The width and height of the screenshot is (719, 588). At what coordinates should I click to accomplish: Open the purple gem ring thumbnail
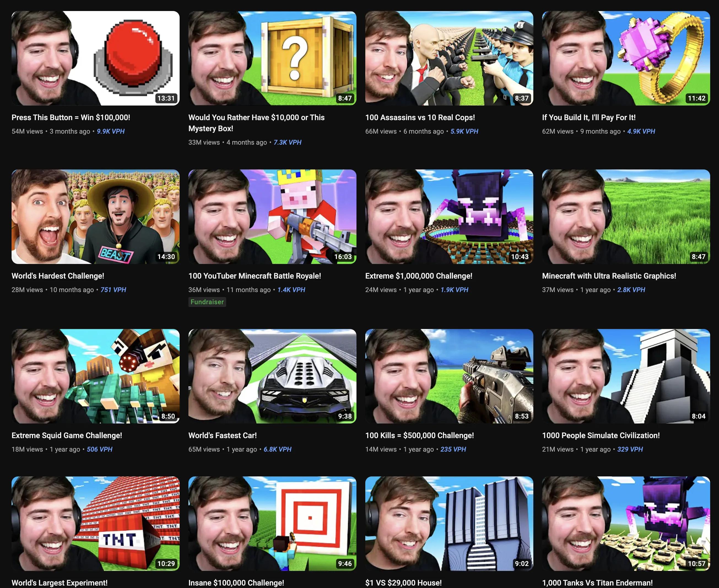(626, 58)
